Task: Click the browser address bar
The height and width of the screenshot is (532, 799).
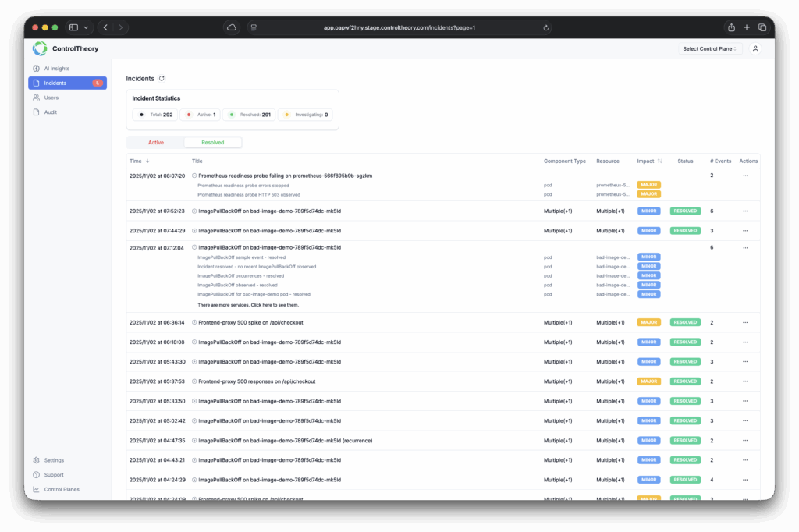Action: click(399, 27)
